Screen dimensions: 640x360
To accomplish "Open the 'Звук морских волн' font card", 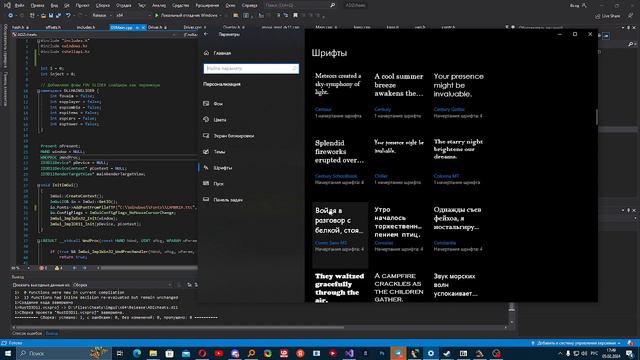I will tap(458, 287).
